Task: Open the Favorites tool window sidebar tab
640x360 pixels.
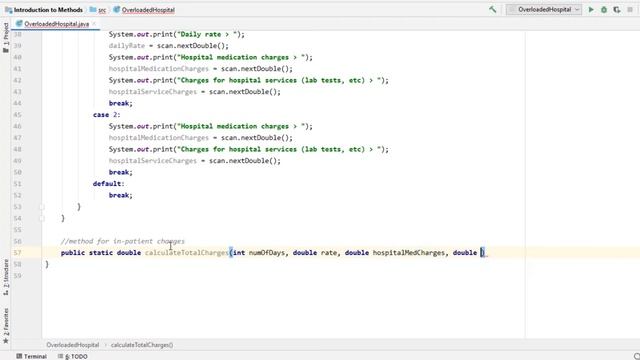Action: 6,326
